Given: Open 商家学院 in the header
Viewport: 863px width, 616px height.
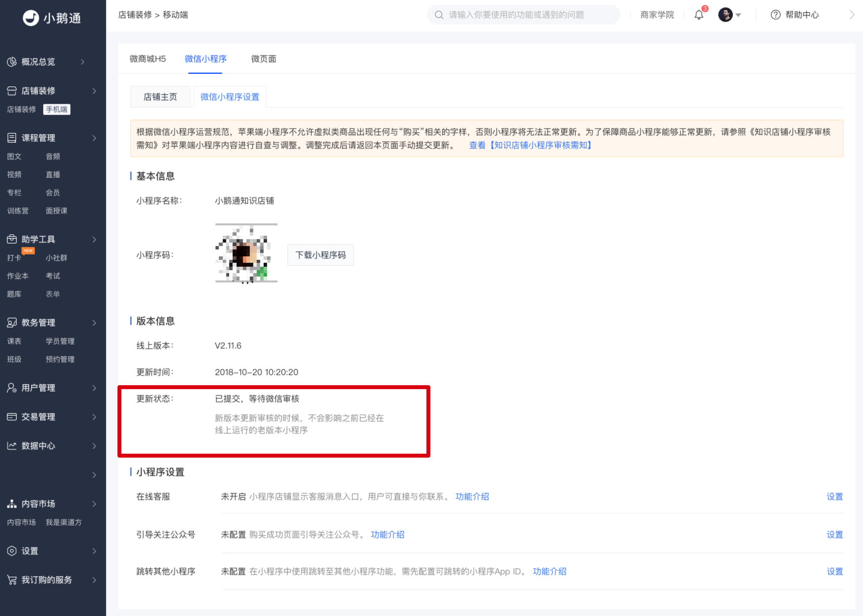Looking at the screenshot, I should (x=657, y=15).
